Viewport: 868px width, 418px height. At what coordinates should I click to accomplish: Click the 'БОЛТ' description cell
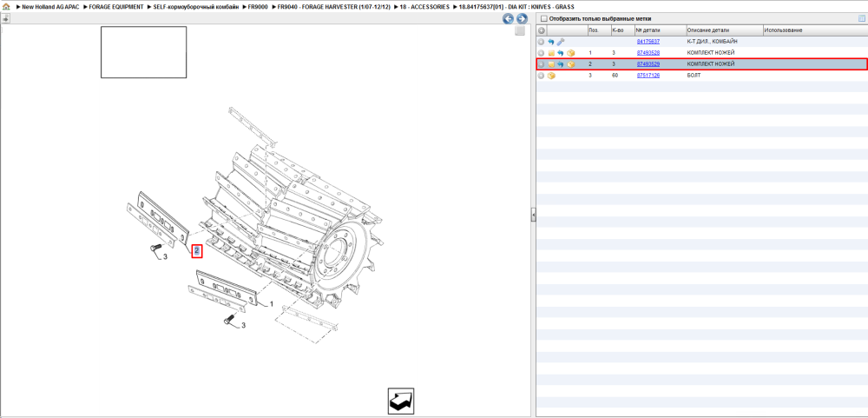pos(693,76)
